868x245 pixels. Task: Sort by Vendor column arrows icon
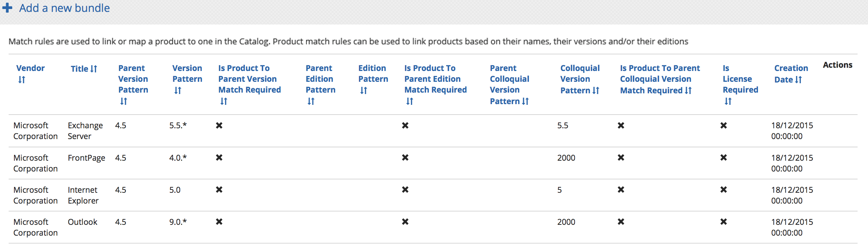(x=22, y=80)
